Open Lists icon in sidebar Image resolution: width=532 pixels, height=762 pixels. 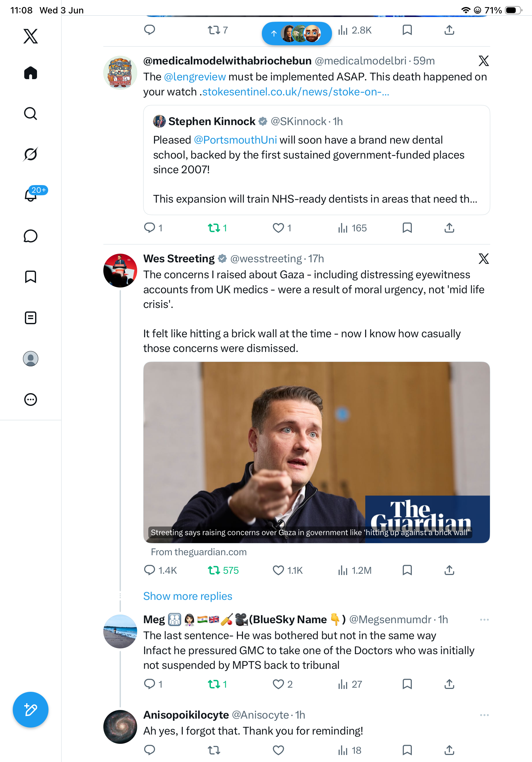click(x=31, y=317)
